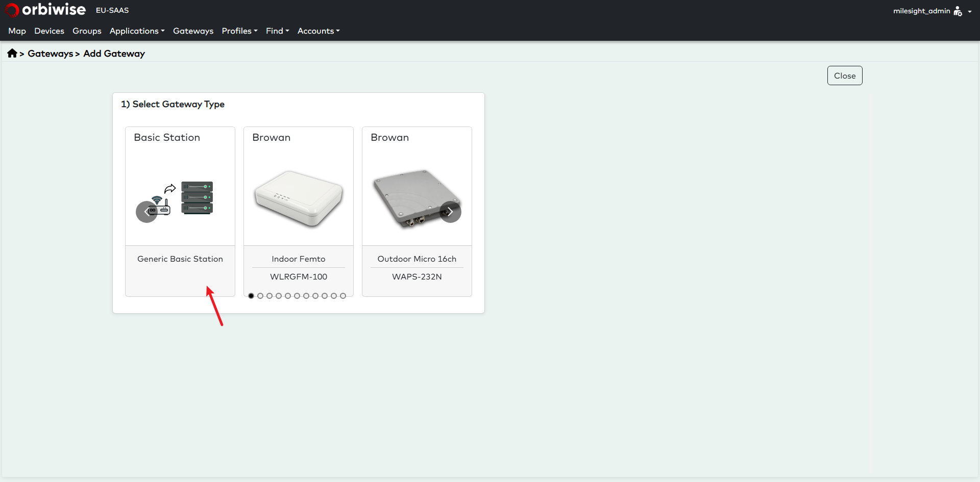The width and height of the screenshot is (980, 482).
Task: Go to home via breadcrumb icon
Action: click(12, 53)
